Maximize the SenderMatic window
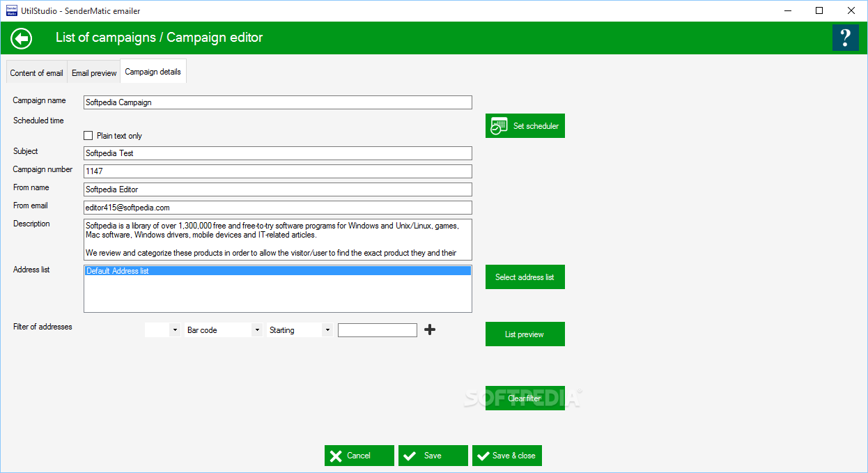The height and width of the screenshot is (473, 868). (819, 10)
